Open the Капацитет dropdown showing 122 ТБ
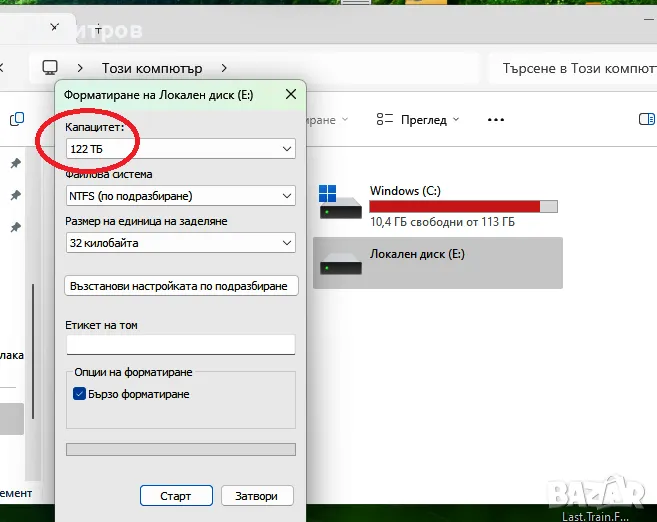 pos(180,148)
